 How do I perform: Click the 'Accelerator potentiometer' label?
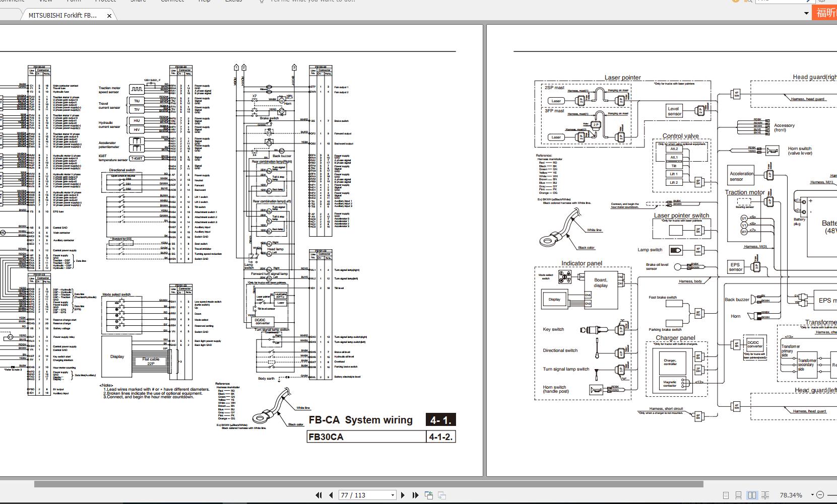109,145
